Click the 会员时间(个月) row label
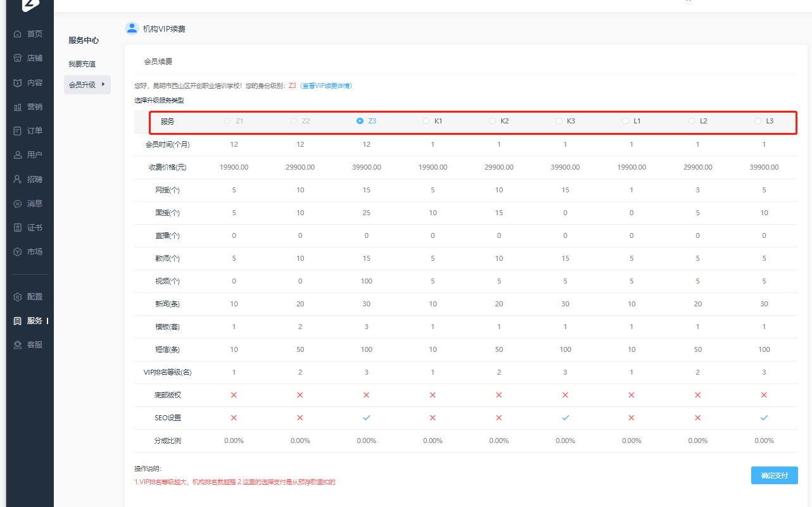This screenshot has width=812, height=507. [167, 145]
